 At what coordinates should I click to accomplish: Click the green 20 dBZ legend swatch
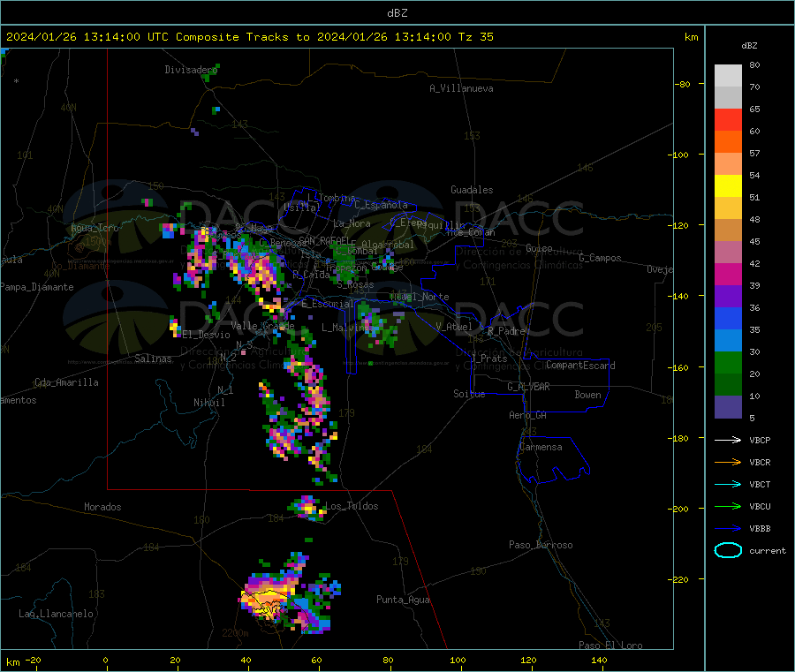[728, 362]
